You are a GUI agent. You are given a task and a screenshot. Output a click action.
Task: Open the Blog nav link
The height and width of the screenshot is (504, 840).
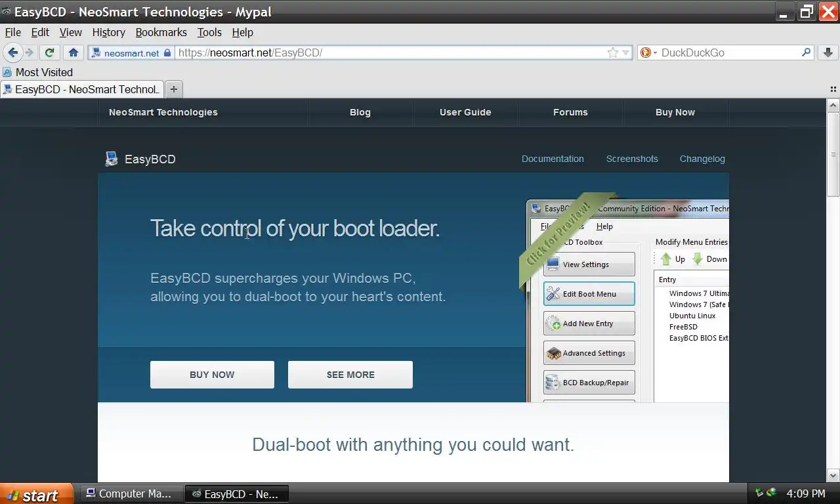click(360, 112)
